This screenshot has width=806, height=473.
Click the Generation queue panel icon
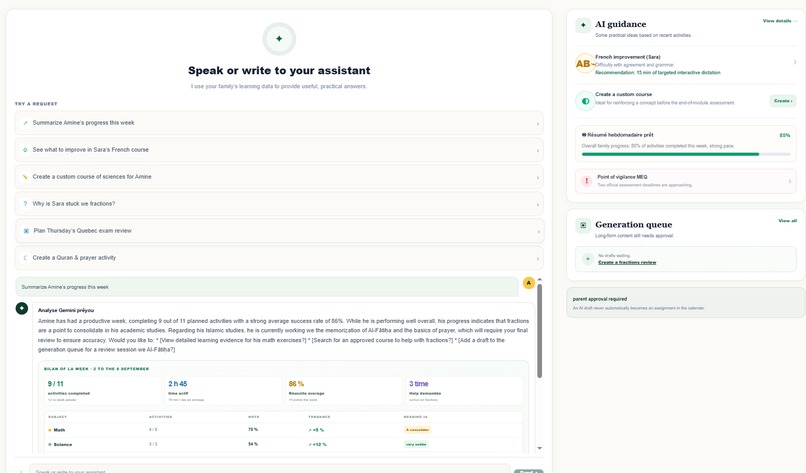pyautogui.click(x=583, y=225)
